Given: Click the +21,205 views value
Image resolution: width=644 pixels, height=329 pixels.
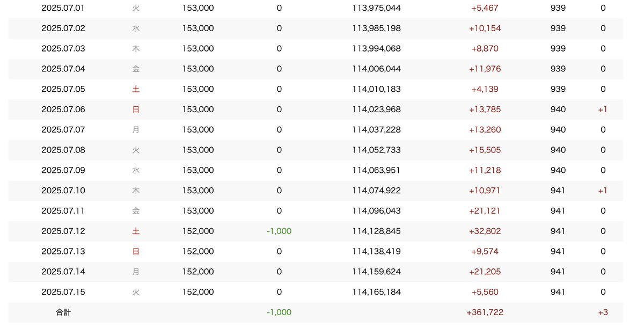Looking at the screenshot, I should (485, 272).
